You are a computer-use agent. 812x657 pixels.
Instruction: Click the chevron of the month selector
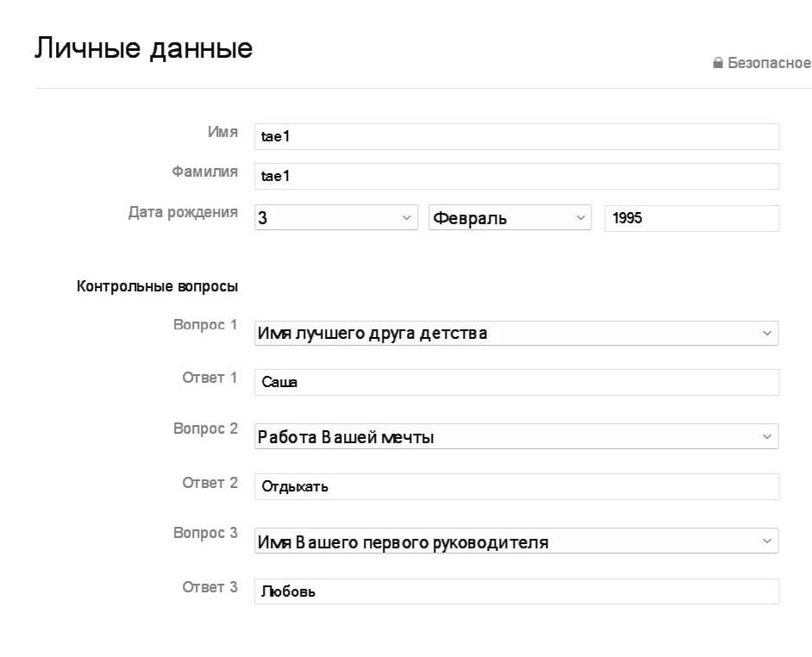(x=581, y=218)
